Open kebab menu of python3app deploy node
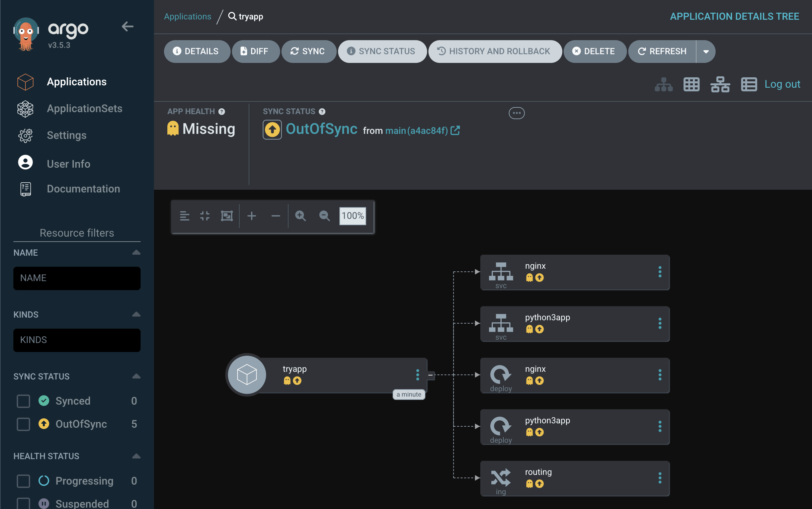This screenshot has height=509, width=812. tap(660, 426)
